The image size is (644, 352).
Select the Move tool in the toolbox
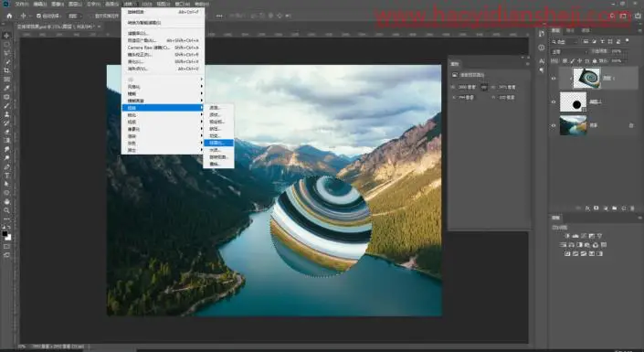point(6,36)
